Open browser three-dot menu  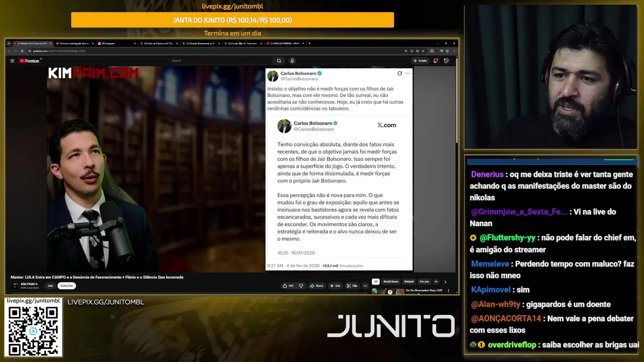tap(454, 51)
